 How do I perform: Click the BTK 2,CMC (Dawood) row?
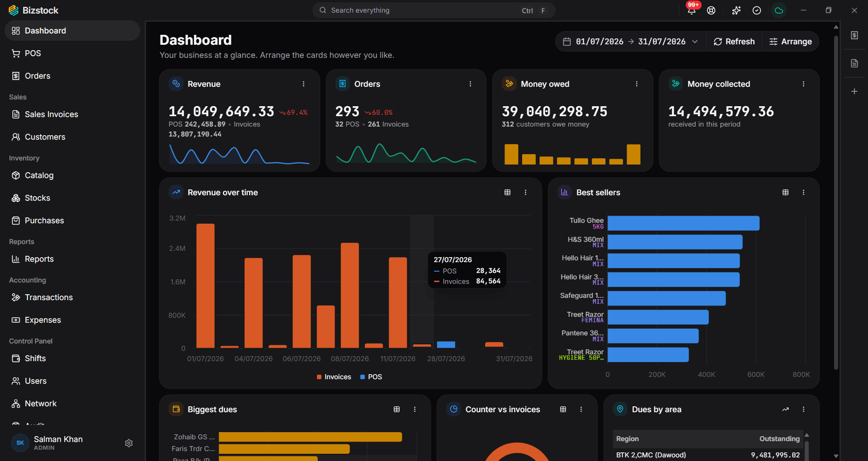pos(708,455)
